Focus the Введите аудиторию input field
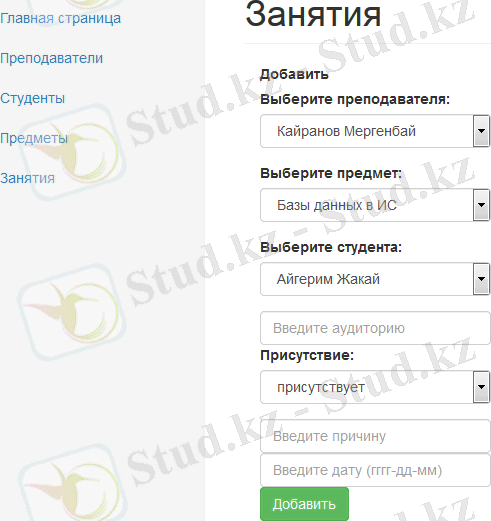The image size is (491, 521). click(375, 328)
